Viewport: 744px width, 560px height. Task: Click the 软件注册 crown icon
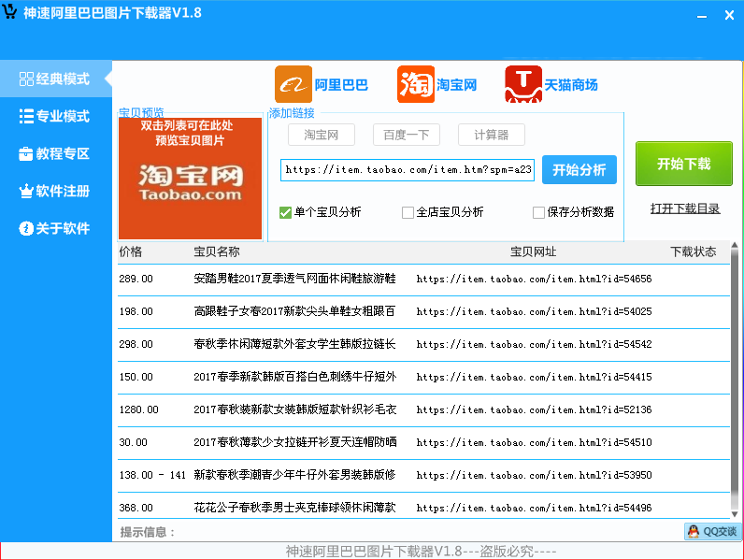pyautogui.click(x=26, y=192)
